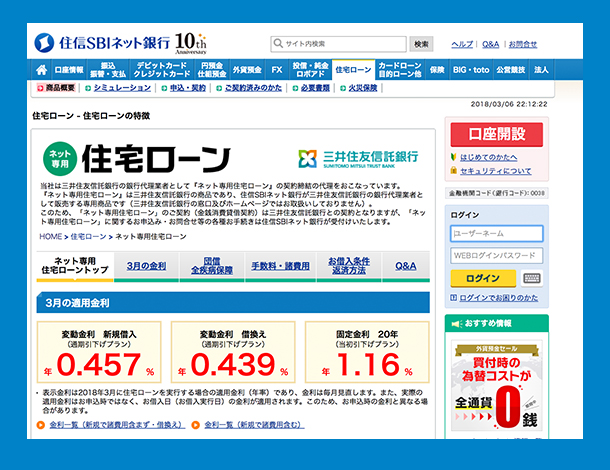The width and height of the screenshot is (610, 470).
Task: Open the デビットカード クレジットカード menu
Action: [x=161, y=70]
